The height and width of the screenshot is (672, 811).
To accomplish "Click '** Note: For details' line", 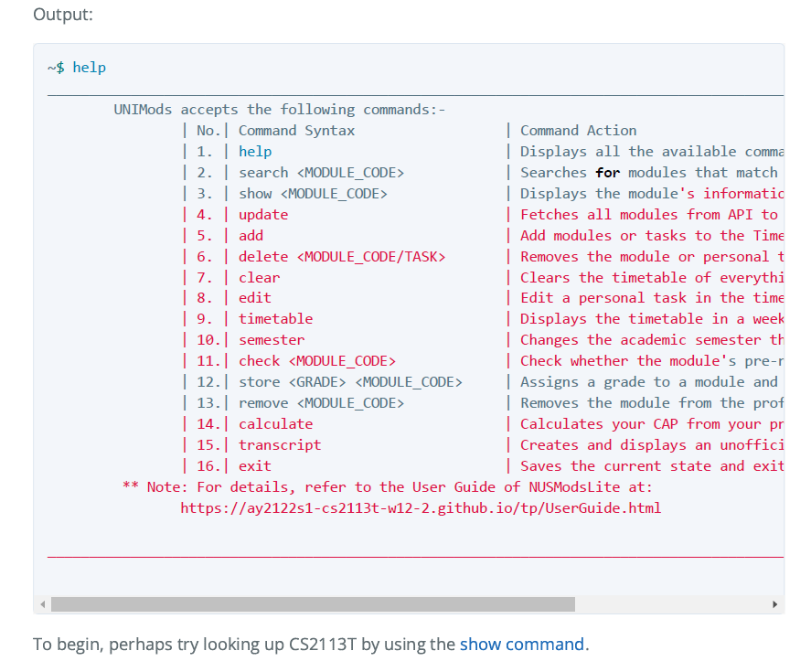I will pos(388,487).
